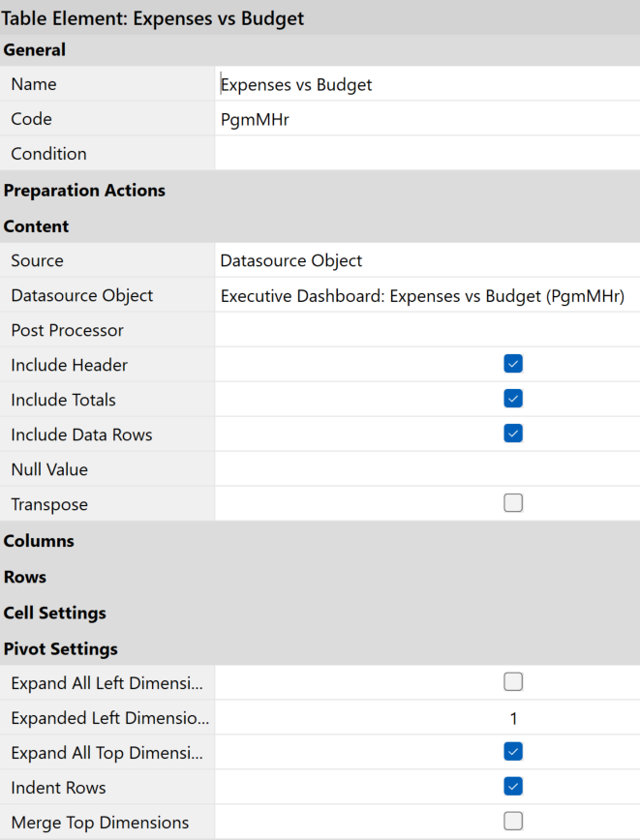Enable the Merge Top Dimensions checkbox
This screenshot has height=840, width=640.
513,823
